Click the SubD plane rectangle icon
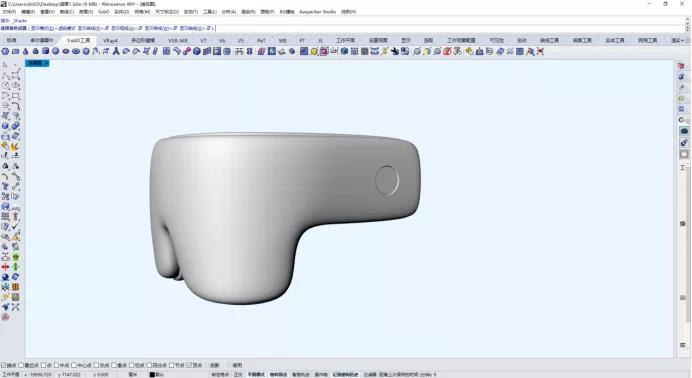692x378 pixels. point(15,51)
